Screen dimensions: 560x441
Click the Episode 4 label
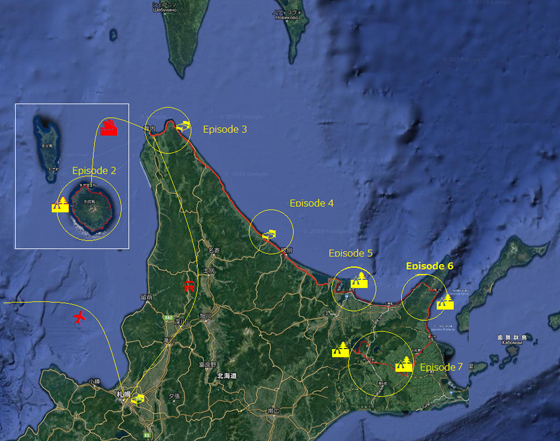coord(311,203)
